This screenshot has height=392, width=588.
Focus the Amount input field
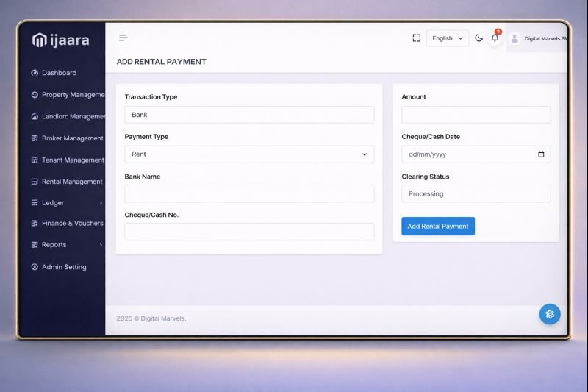476,115
